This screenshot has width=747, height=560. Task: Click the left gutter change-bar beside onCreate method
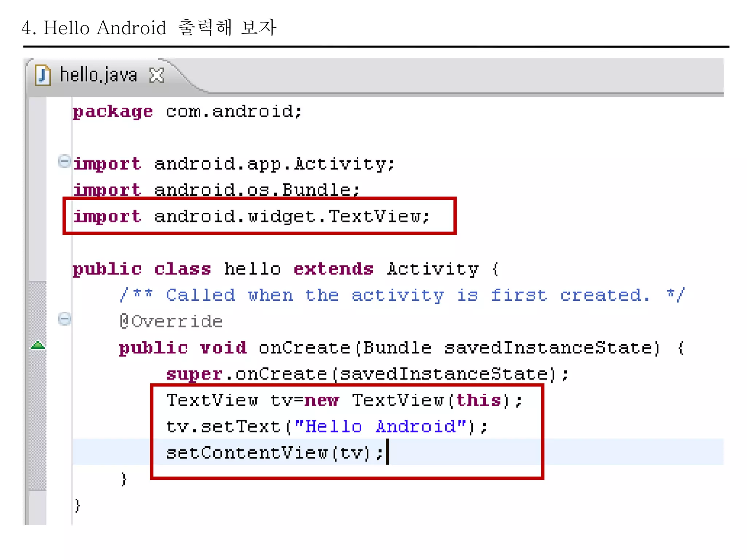click(38, 386)
